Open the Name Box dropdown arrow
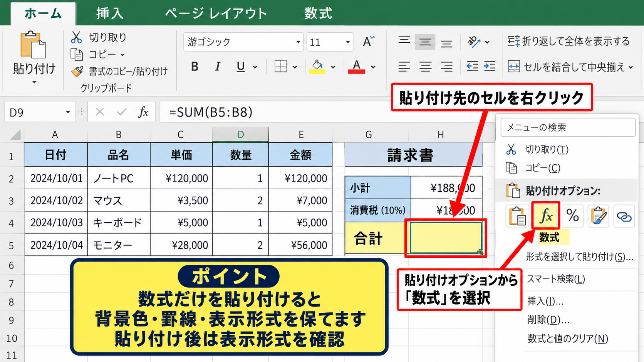This screenshot has width=644, height=362. (x=68, y=112)
